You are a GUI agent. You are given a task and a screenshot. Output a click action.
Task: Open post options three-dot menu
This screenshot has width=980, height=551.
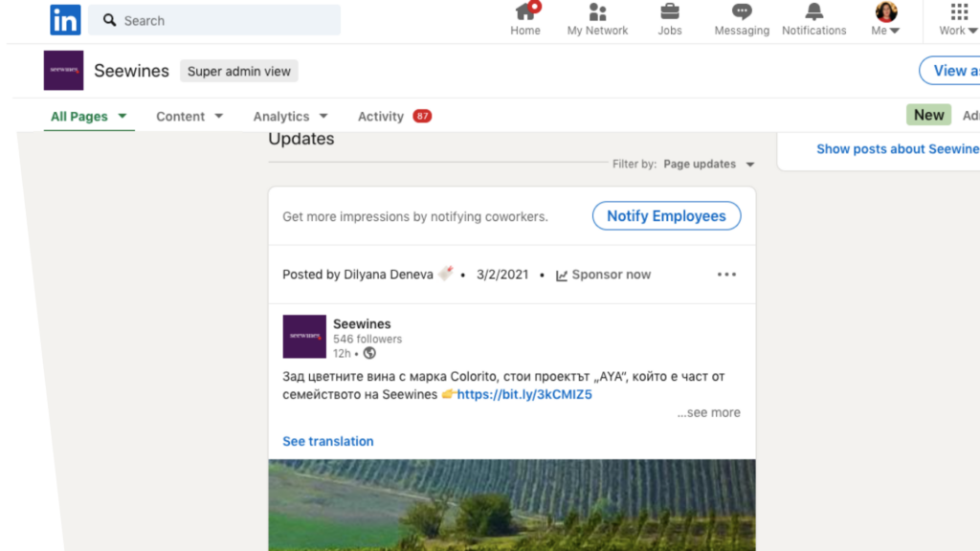click(x=727, y=275)
